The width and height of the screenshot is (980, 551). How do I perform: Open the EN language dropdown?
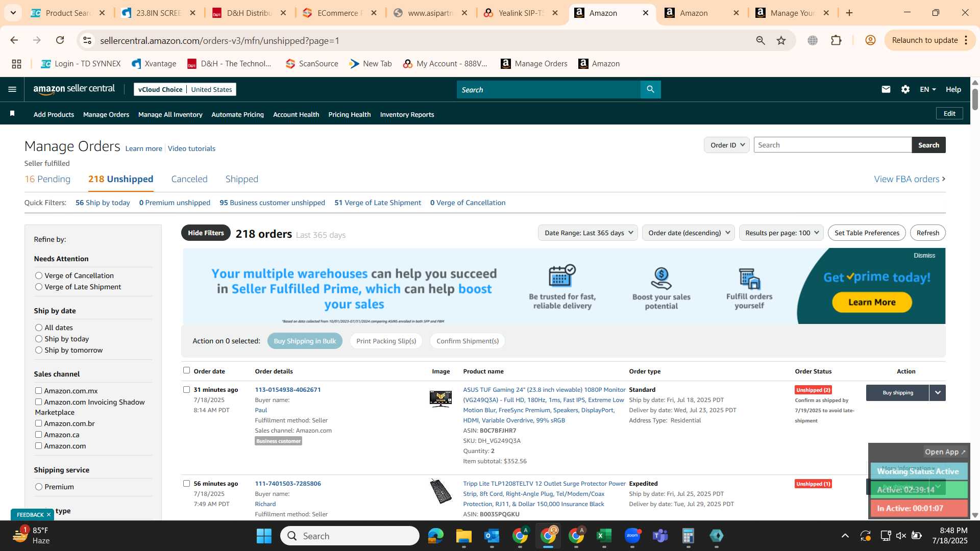(x=927, y=89)
